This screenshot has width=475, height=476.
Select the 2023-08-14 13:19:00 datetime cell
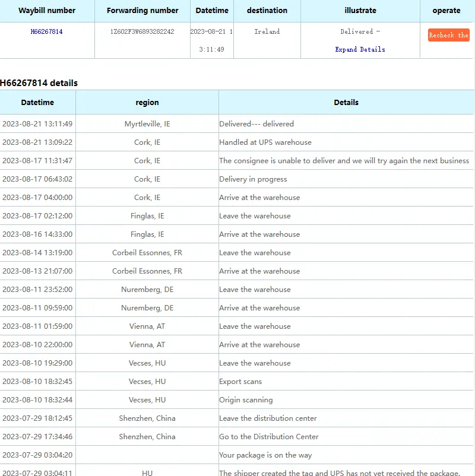37,253
